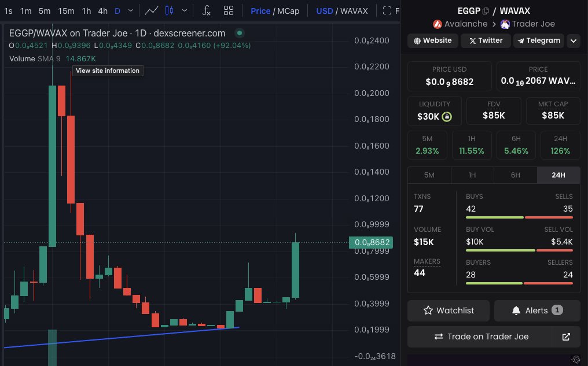Expand the timeframe dropdown chevron
Viewport: 588px width, 366px height.
tap(130, 11)
